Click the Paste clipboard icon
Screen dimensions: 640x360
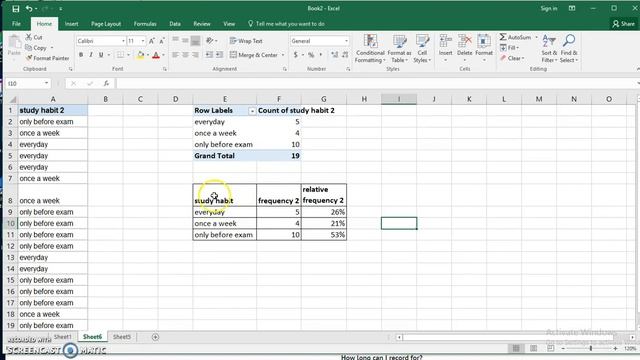pyautogui.click(x=14, y=42)
